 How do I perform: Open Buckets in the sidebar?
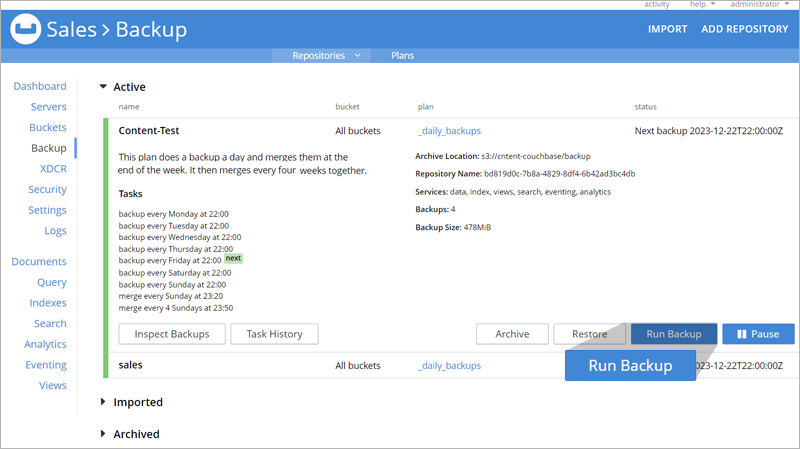point(47,127)
